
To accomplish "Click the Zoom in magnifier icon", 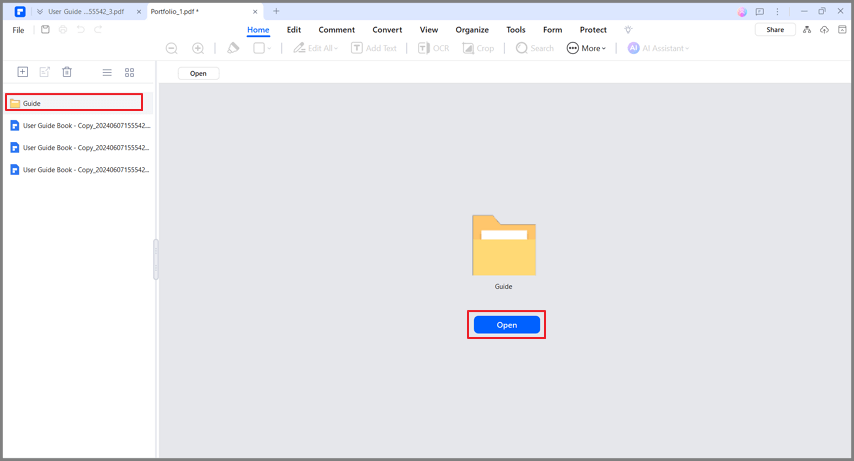I will (x=198, y=48).
